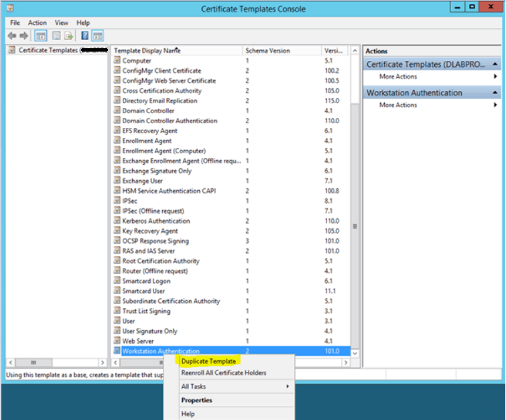
Task: Click the console application icon in title bar
Action: tap(10, 7)
